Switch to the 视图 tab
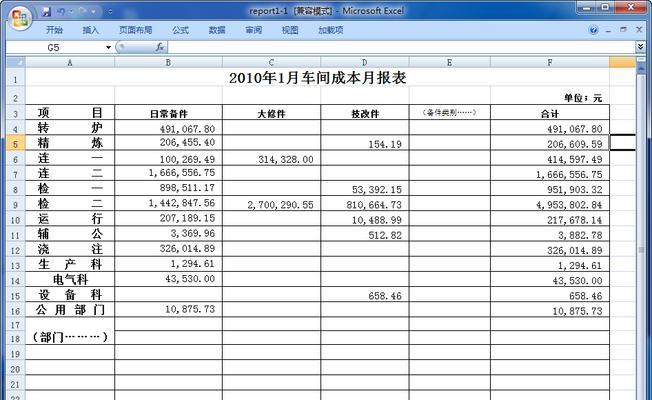 click(290, 30)
